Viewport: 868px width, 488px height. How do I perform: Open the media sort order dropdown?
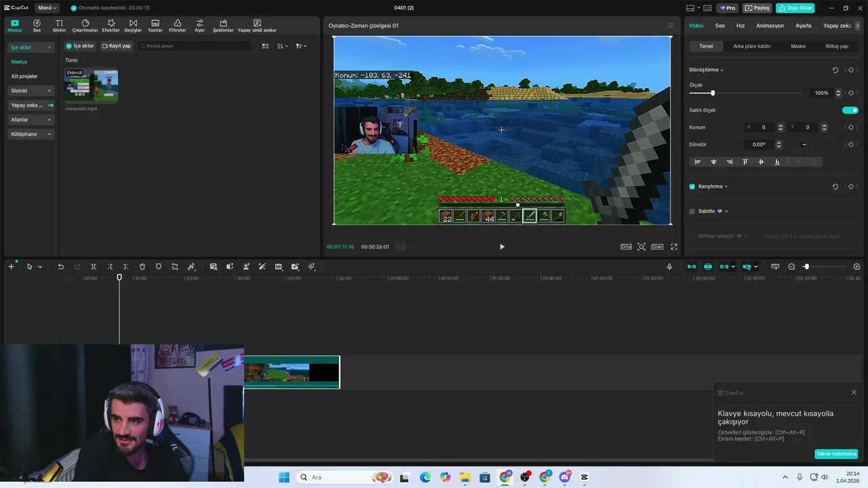283,46
